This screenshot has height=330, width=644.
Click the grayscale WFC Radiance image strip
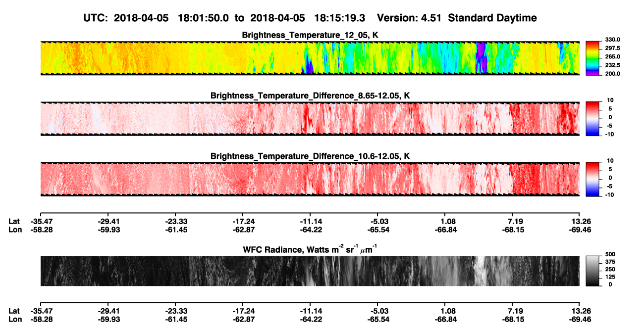(x=310, y=271)
